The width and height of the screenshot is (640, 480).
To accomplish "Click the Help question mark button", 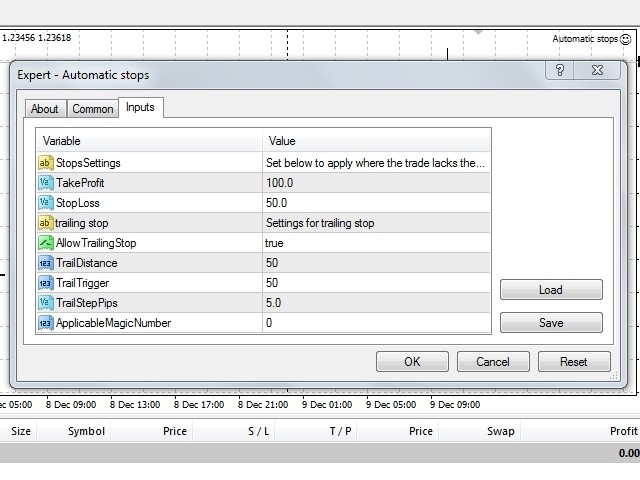I will point(560,70).
